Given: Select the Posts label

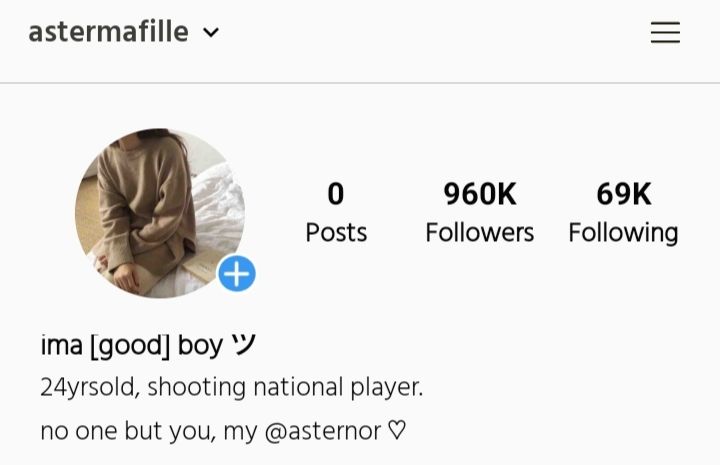Looking at the screenshot, I should [x=336, y=232].
